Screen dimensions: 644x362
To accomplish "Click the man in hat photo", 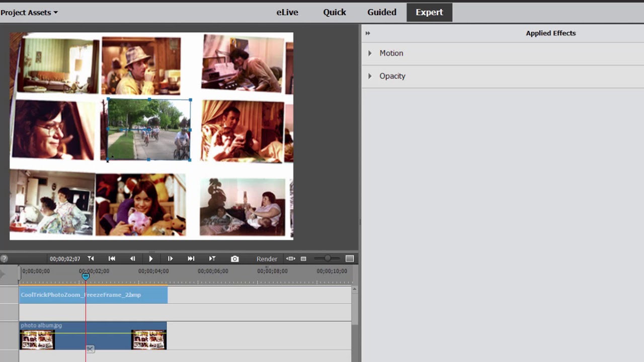I will (141, 65).
